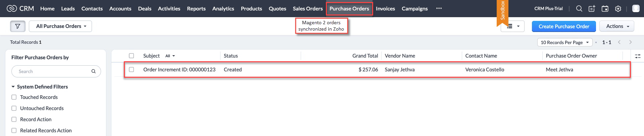644x136 pixels.
Task: Click the quick create plus icon
Action: pos(592,9)
